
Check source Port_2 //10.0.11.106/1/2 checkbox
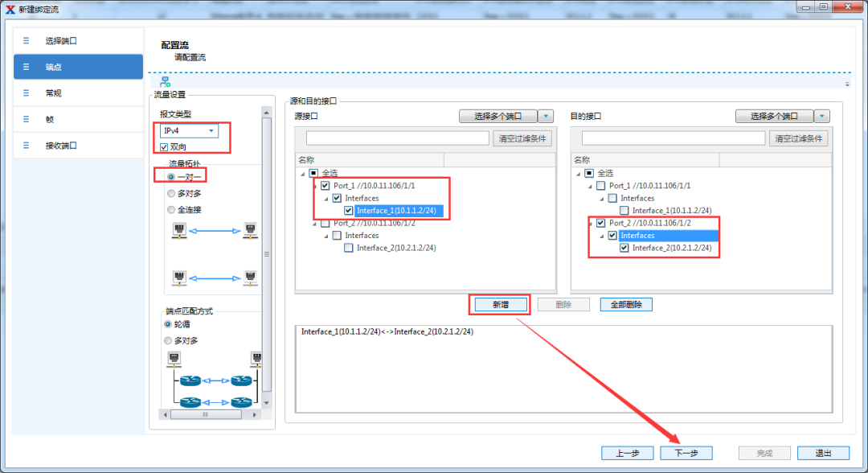pyautogui.click(x=325, y=223)
